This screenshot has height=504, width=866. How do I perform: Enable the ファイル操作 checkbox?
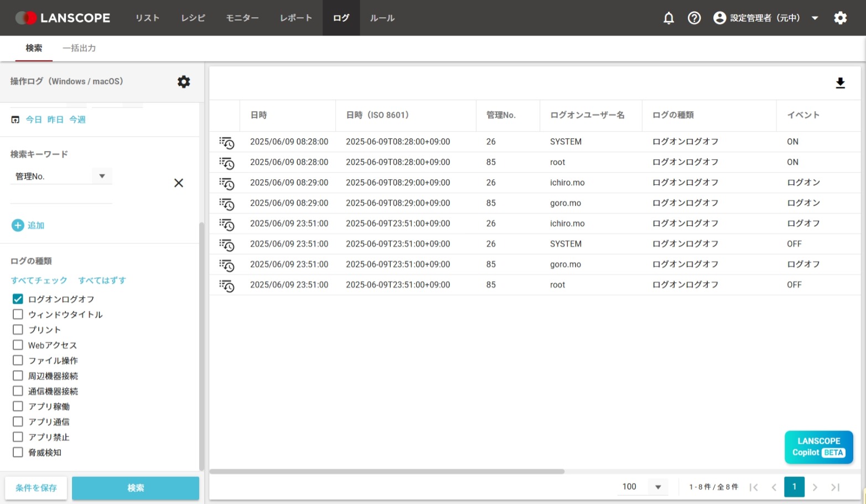[x=18, y=361]
